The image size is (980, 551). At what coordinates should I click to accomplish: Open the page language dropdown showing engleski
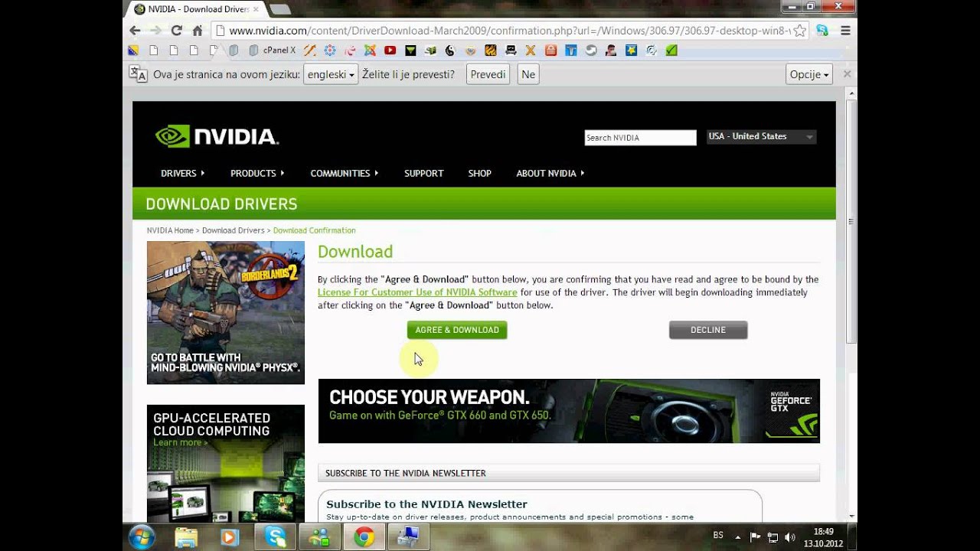pos(331,74)
